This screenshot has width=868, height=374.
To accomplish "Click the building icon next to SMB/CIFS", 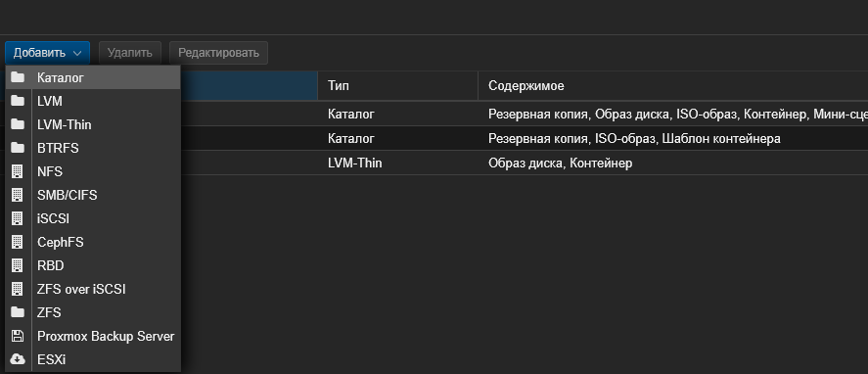I will [x=18, y=195].
